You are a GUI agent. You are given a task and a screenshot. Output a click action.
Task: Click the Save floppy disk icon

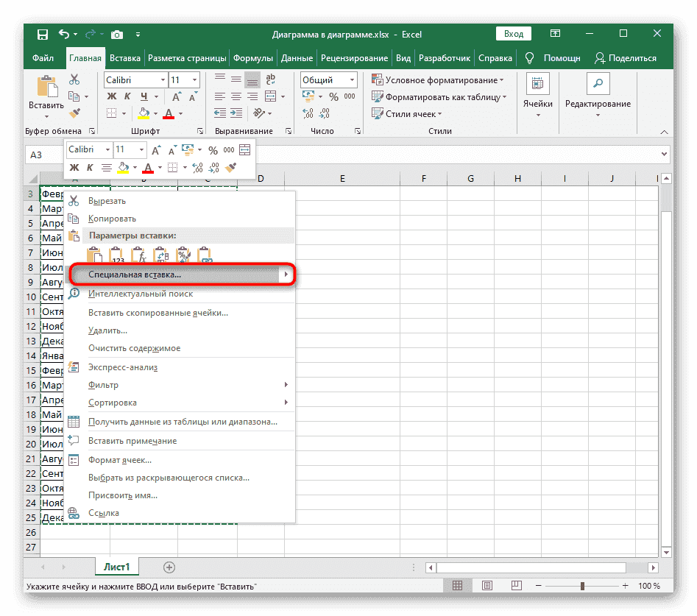(x=42, y=34)
